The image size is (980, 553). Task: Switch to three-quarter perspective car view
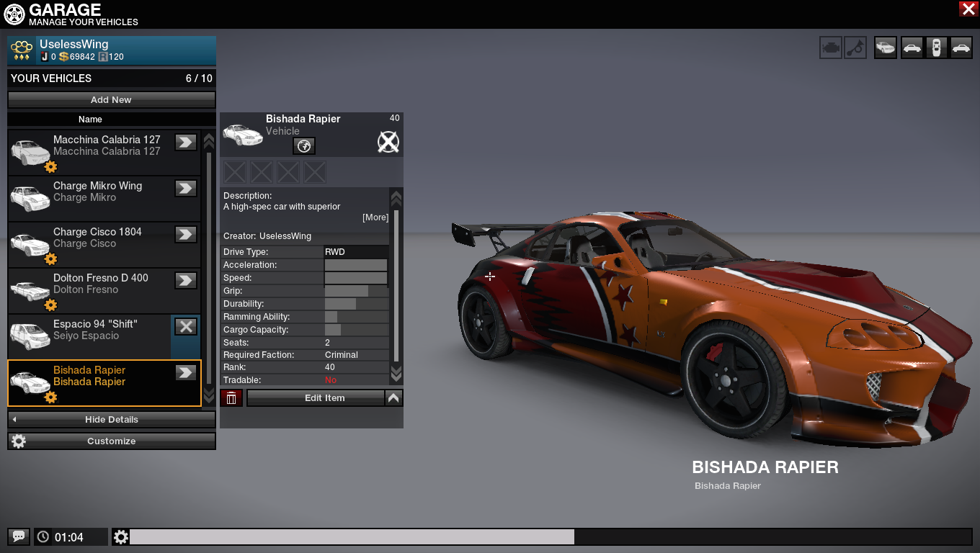pyautogui.click(x=886, y=48)
